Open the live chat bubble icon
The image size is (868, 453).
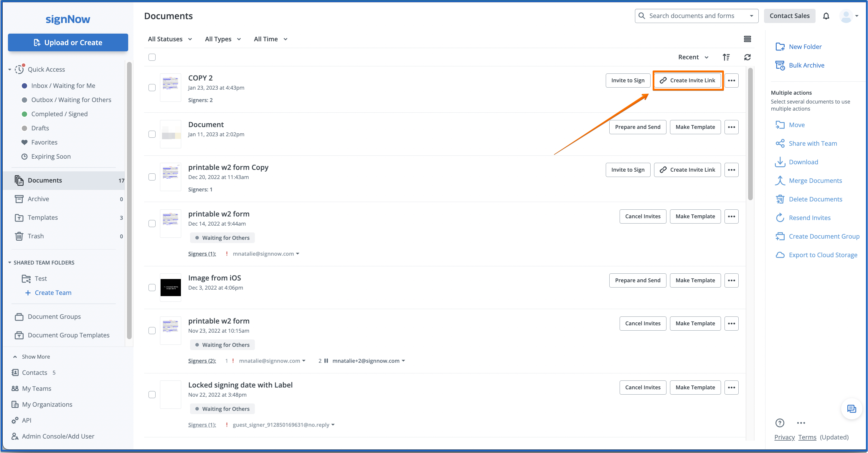click(x=851, y=409)
